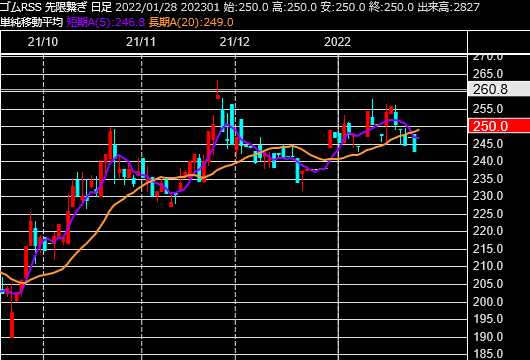Click the 2022 date axis label
530x360 pixels.
click(337, 42)
